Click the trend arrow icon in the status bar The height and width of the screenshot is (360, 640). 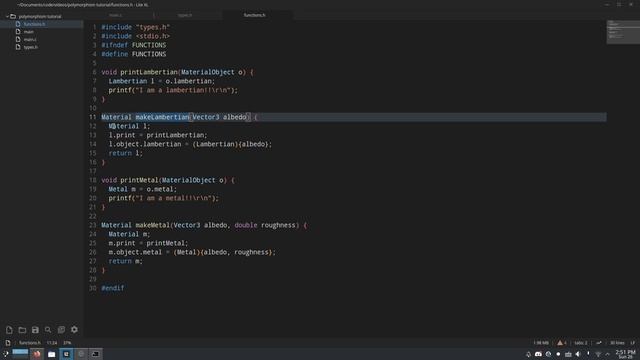tap(599, 343)
